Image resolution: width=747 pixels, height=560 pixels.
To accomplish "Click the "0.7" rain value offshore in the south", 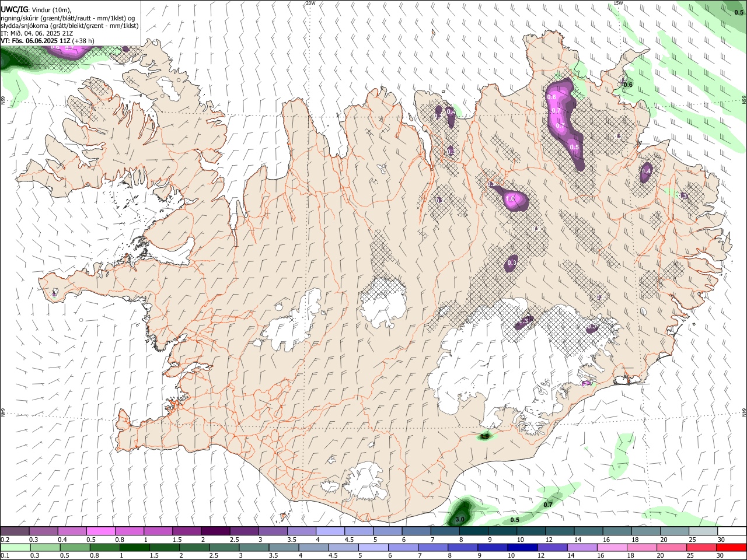I will (x=548, y=505).
